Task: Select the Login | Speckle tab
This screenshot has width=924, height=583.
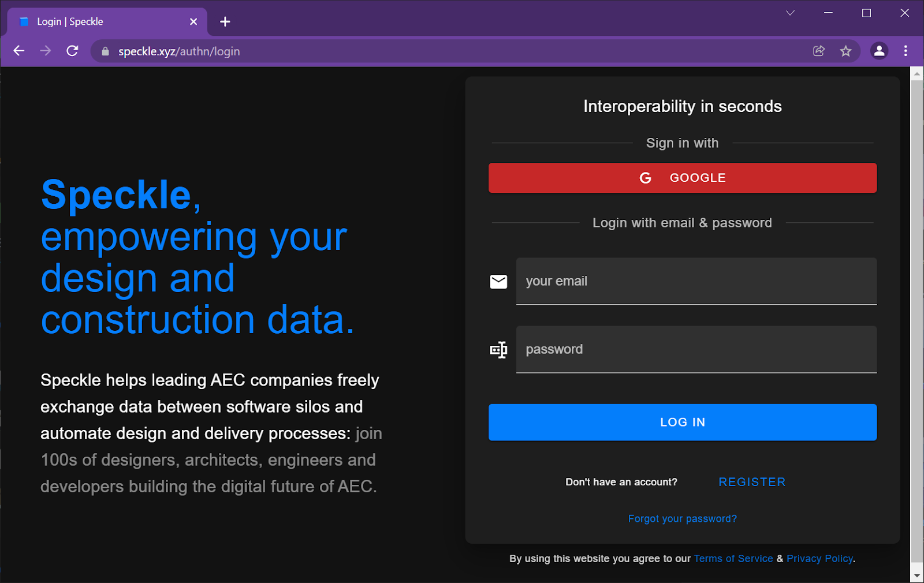Action: click(x=107, y=22)
